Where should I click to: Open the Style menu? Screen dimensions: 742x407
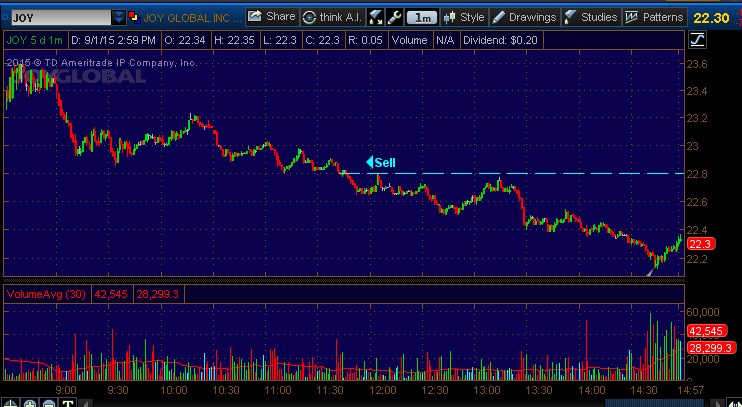click(x=464, y=17)
